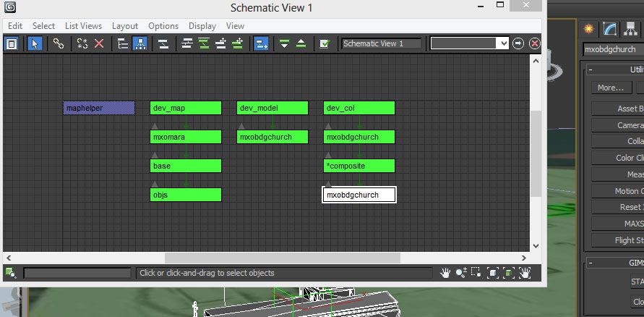The image size is (644, 317).
Task: Open Schematic View Preferences checkmark icon
Action: 325,43
